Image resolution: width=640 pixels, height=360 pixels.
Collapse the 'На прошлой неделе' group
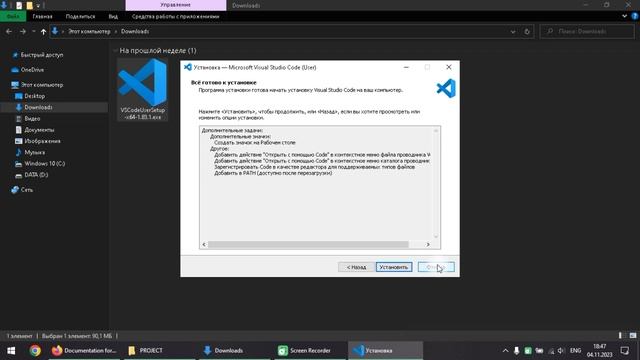coord(115,51)
